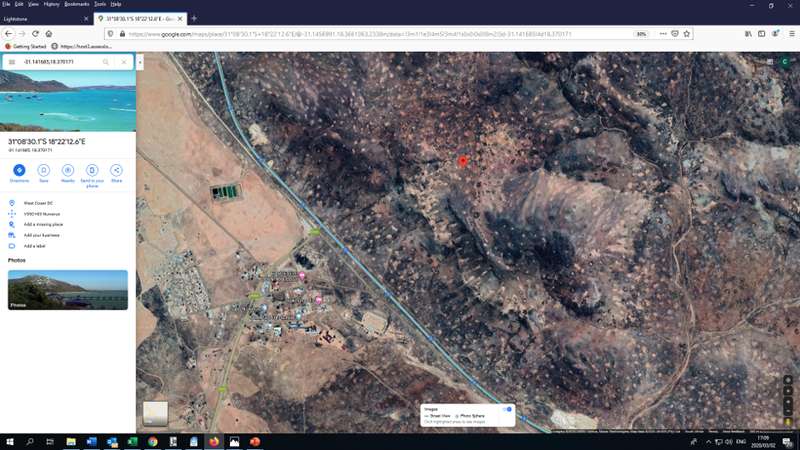Click the red location pin on map
The width and height of the screenshot is (800, 450).
click(x=463, y=161)
